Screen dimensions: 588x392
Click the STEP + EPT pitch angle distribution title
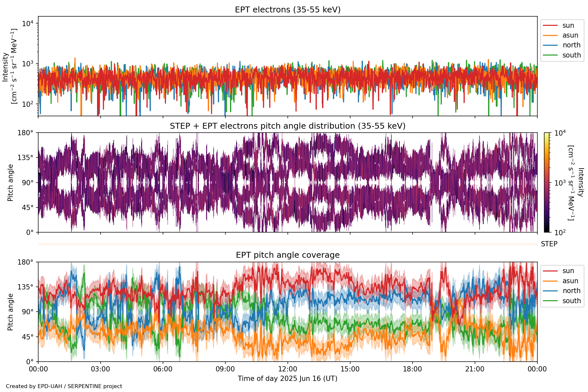287,126
